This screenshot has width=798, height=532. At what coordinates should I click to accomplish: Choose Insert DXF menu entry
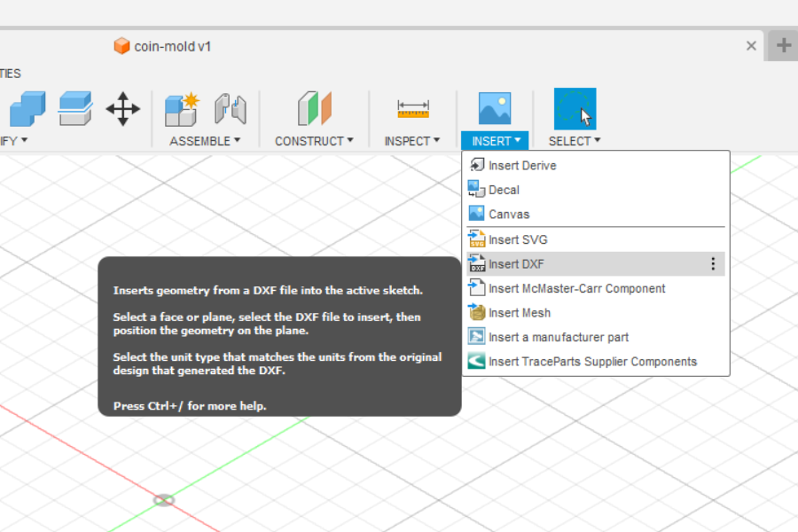[x=596, y=263]
